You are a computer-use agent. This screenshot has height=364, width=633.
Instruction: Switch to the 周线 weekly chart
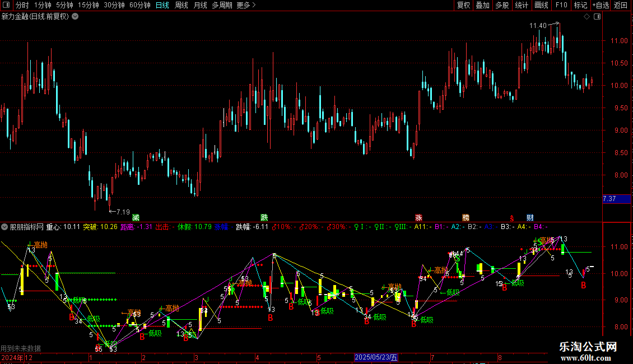[x=181, y=5]
